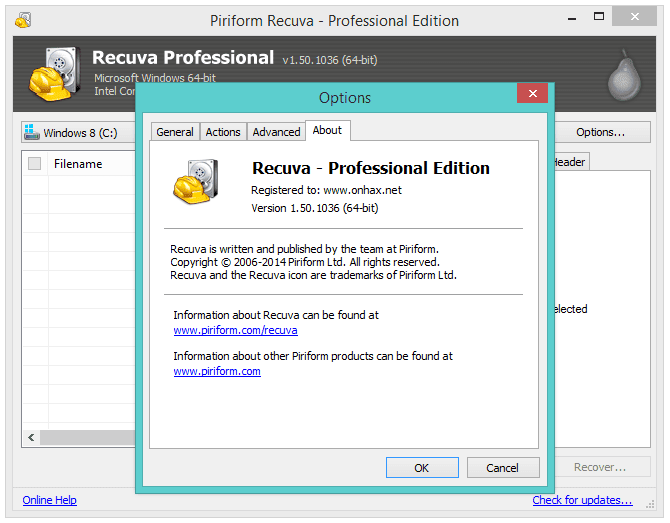
Task: Open the www.piriform.com link
Action: point(217,371)
